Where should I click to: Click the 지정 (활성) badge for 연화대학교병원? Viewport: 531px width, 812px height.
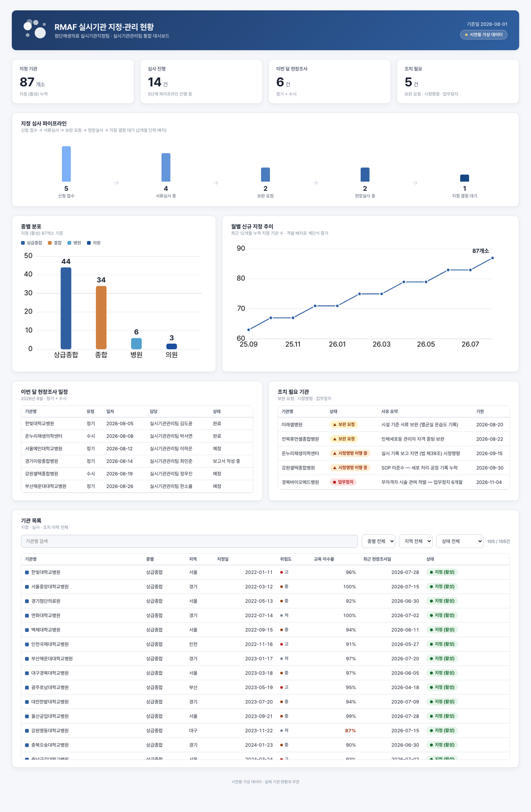coord(442,616)
